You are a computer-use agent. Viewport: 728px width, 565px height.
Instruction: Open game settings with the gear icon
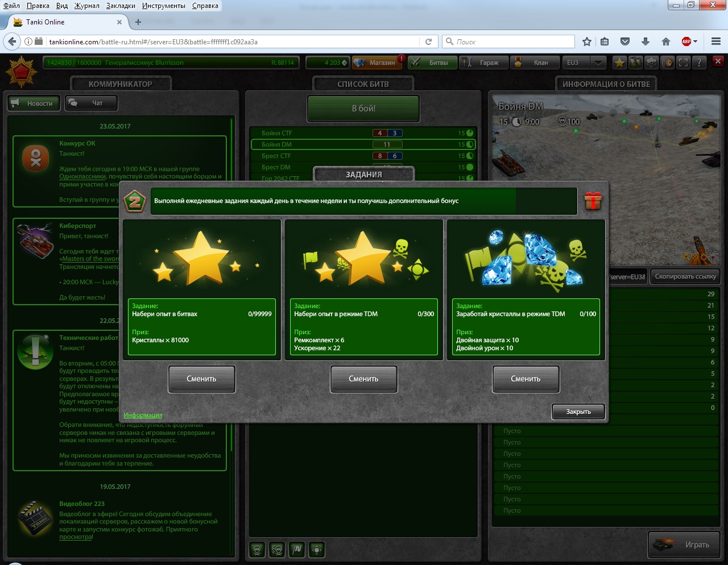click(x=652, y=63)
